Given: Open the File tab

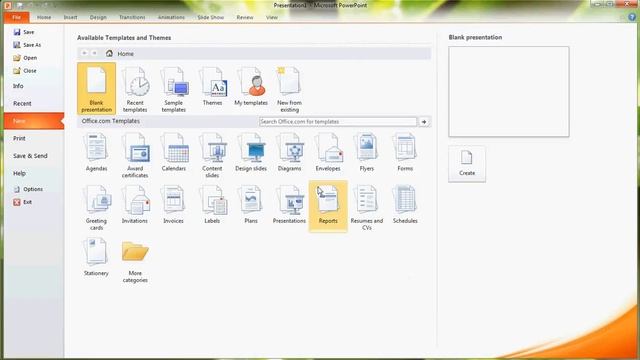Looking at the screenshot, I should 17,17.
